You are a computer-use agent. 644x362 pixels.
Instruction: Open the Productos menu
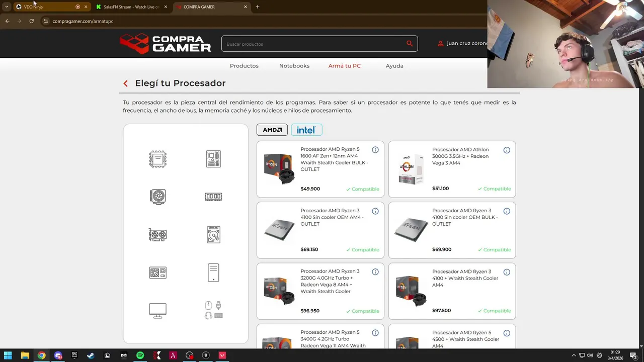[244, 66]
